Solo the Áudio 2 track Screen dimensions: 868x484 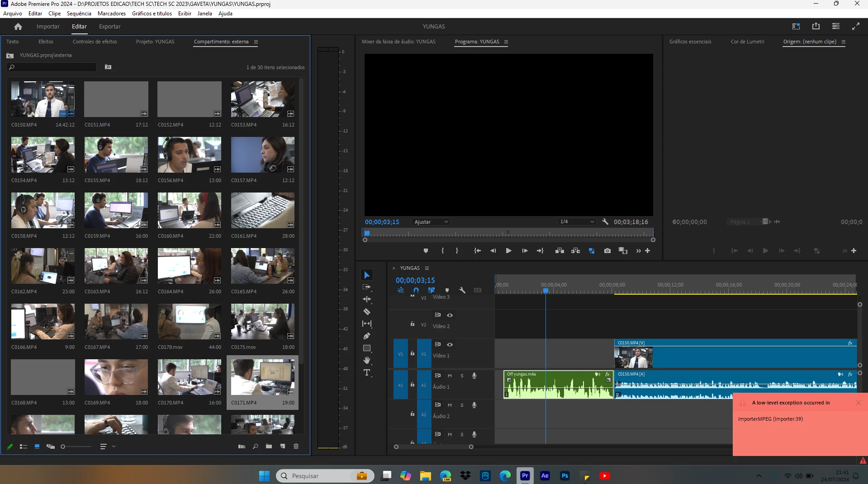pos(462,405)
